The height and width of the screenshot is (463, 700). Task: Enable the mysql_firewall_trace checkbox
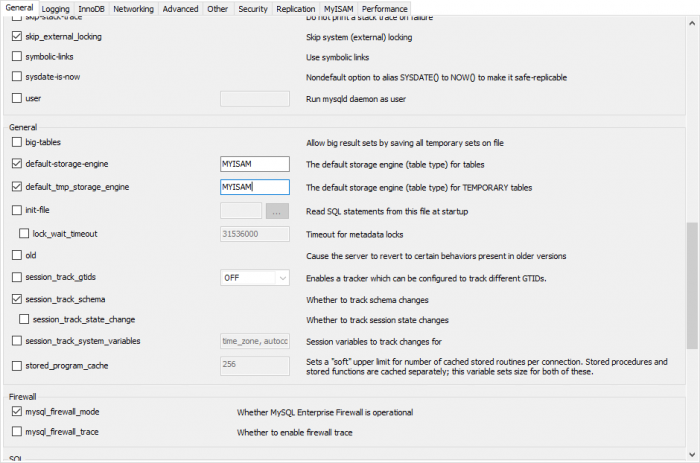coord(16,432)
